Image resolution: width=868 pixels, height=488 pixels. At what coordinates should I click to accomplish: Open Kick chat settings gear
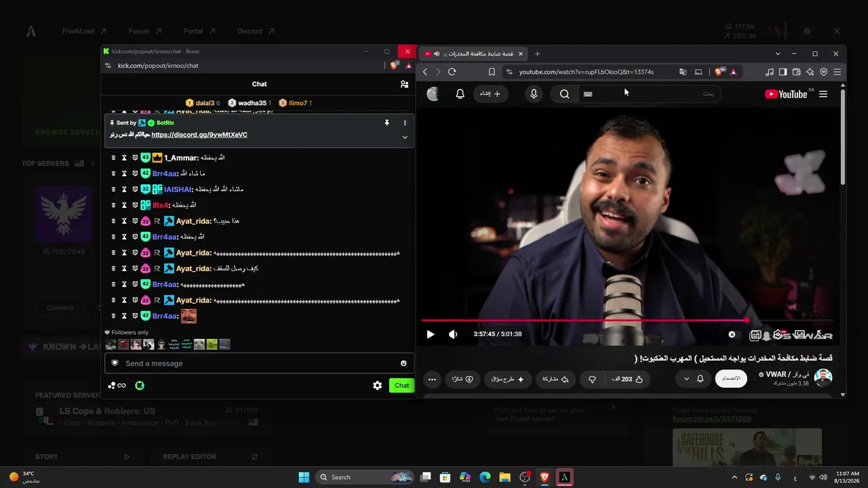[x=378, y=386]
